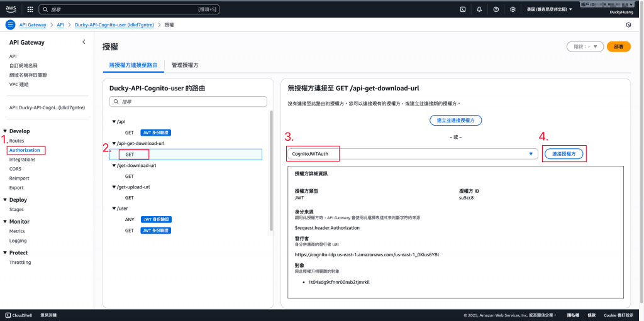Collapse the Protect sidebar section

coord(5,253)
